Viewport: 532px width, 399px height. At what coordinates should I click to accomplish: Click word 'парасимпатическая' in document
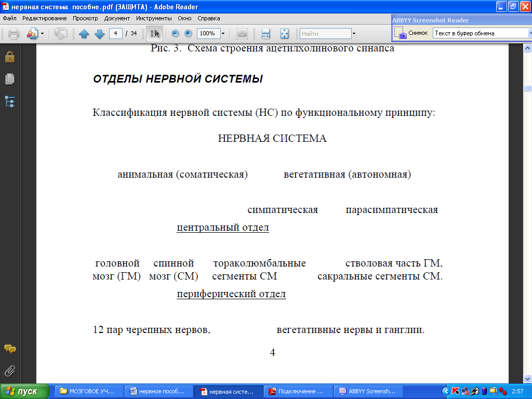point(392,210)
